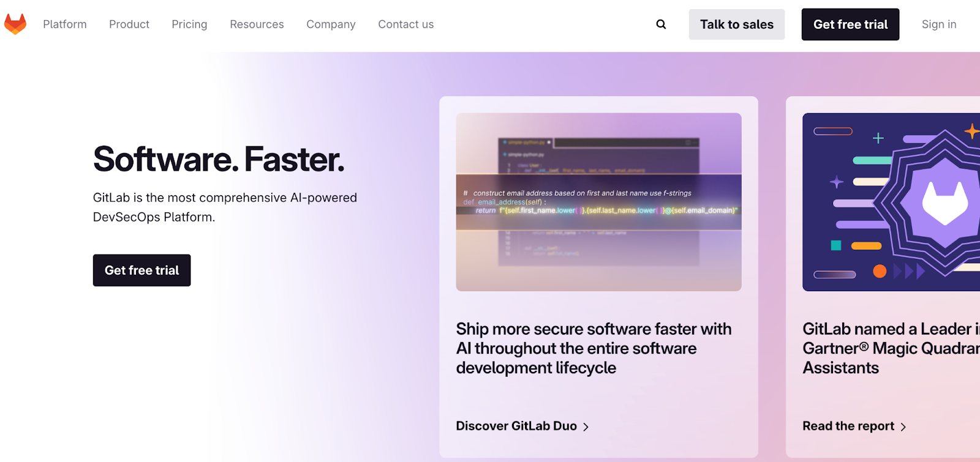
Task: Go to the Pricing page
Action: click(x=189, y=24)
